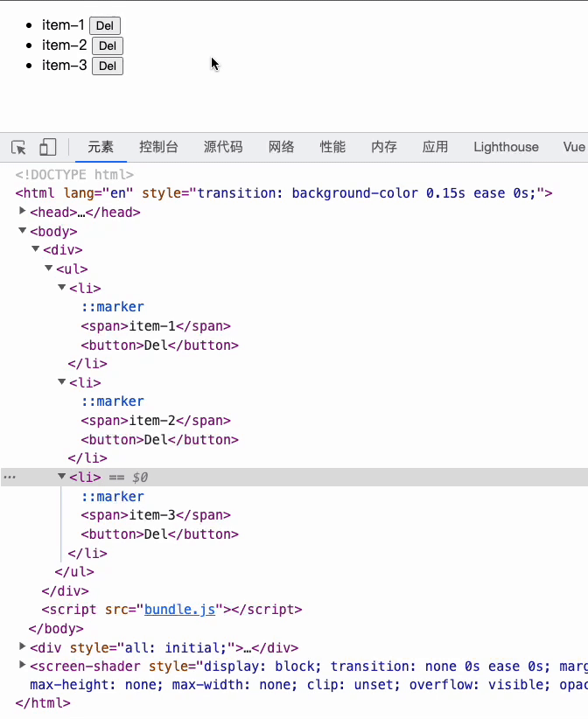The height and width of the screenshot is (719, 588).
Task: Collapse the body element node
Action: [22, 230]
